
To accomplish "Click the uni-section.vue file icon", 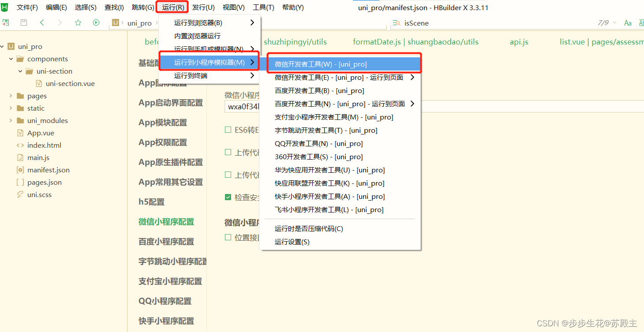I will [39, 83].
